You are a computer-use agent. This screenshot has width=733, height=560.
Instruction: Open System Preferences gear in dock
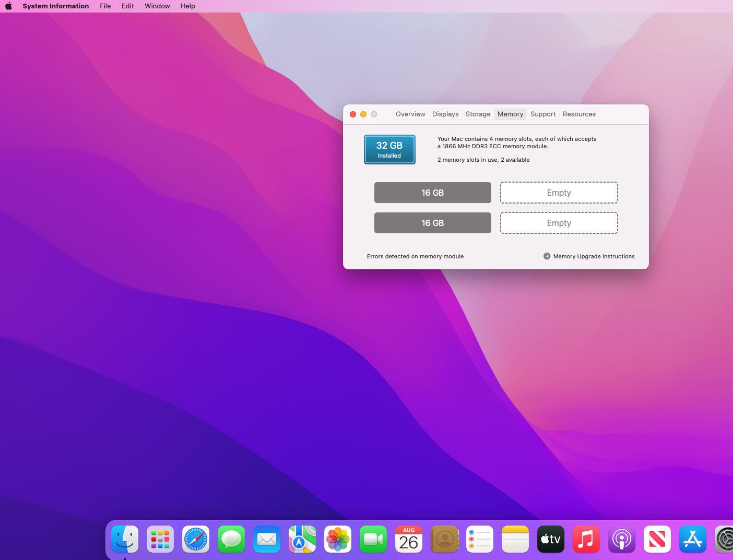pyautogui.click(x=724, y=539)
